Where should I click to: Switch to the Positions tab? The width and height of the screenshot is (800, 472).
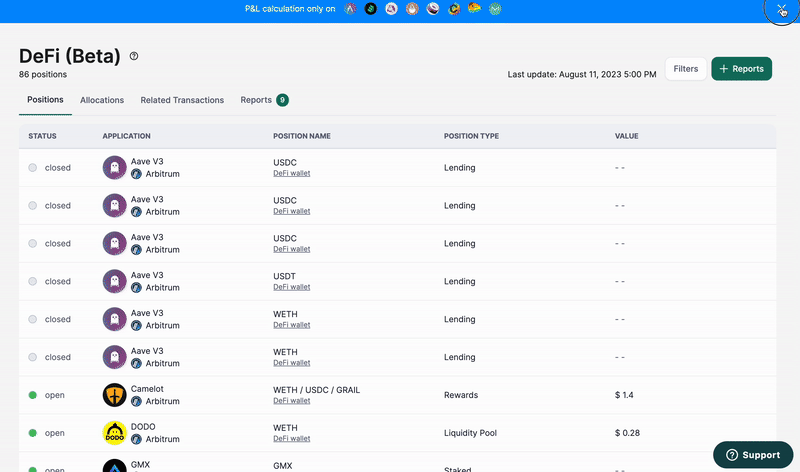pos(45,100)
